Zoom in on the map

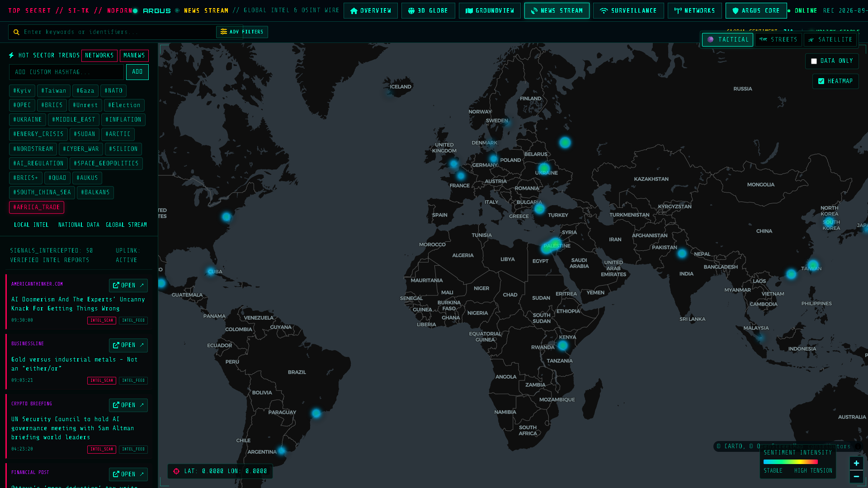(856, 464)
